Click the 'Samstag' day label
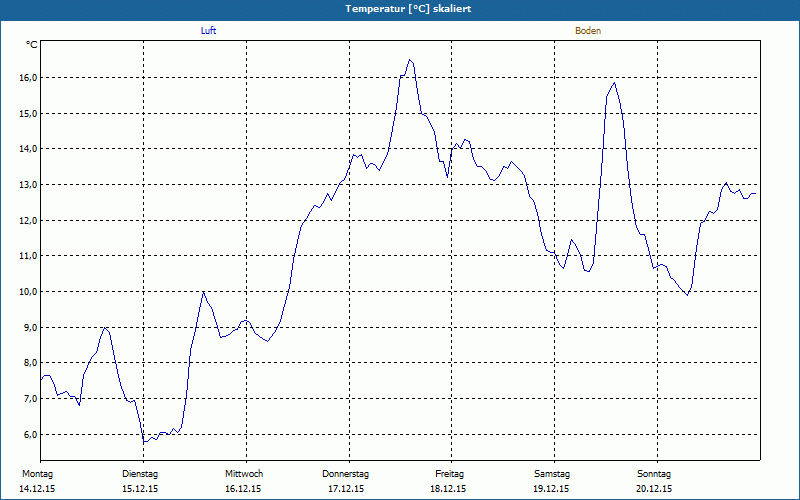This screenshot has width=800, height=500. coord(552,473)
